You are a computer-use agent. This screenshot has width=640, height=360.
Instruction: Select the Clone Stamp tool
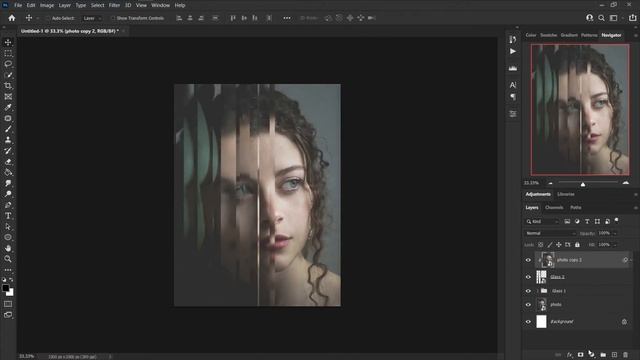click(x=8, y=140)
